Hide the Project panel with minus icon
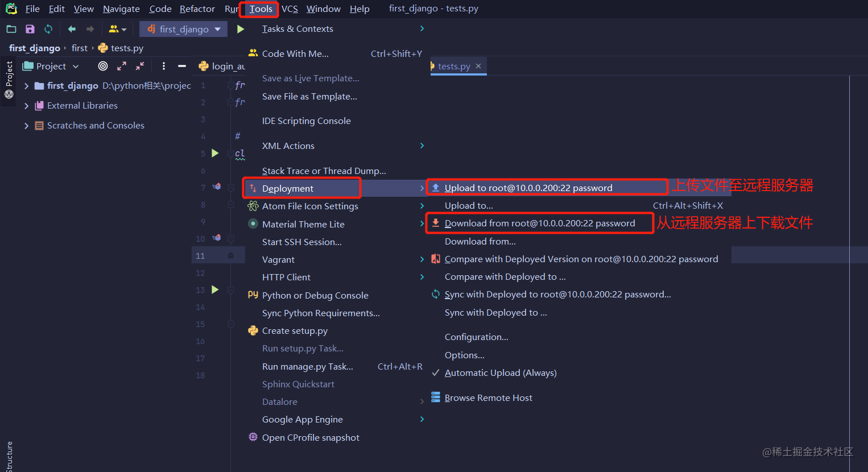Image resolution: width=868 pixels, height=472 pixels. [x=182, y=66]
